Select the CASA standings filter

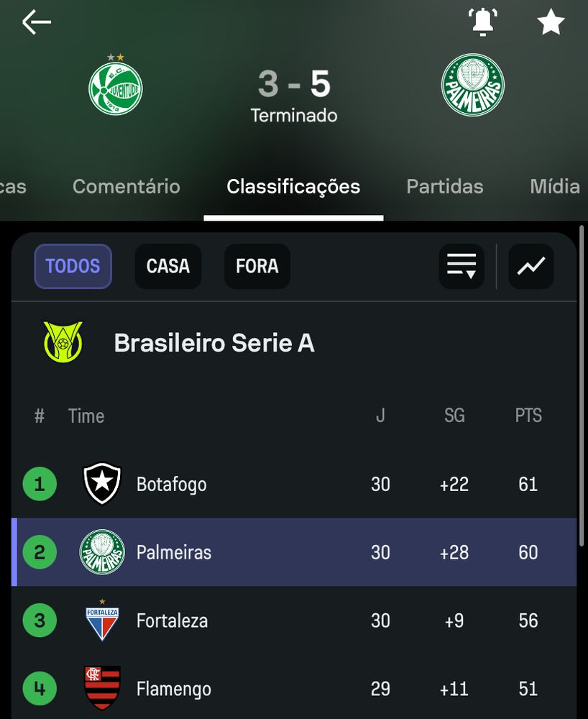167,266
